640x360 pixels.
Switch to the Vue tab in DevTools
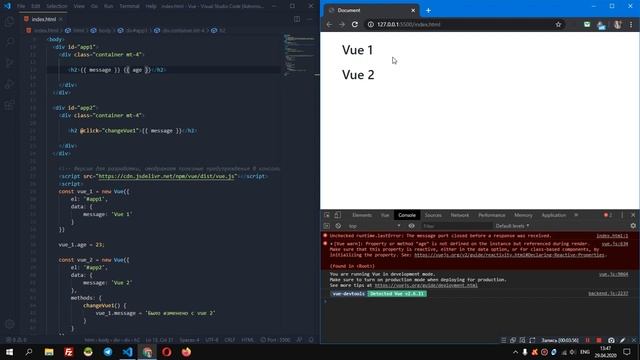point(384,215)
